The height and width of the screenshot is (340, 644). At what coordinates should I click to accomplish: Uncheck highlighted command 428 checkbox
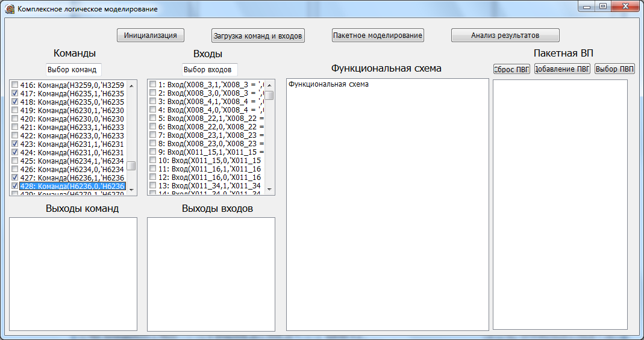(15, 186)
